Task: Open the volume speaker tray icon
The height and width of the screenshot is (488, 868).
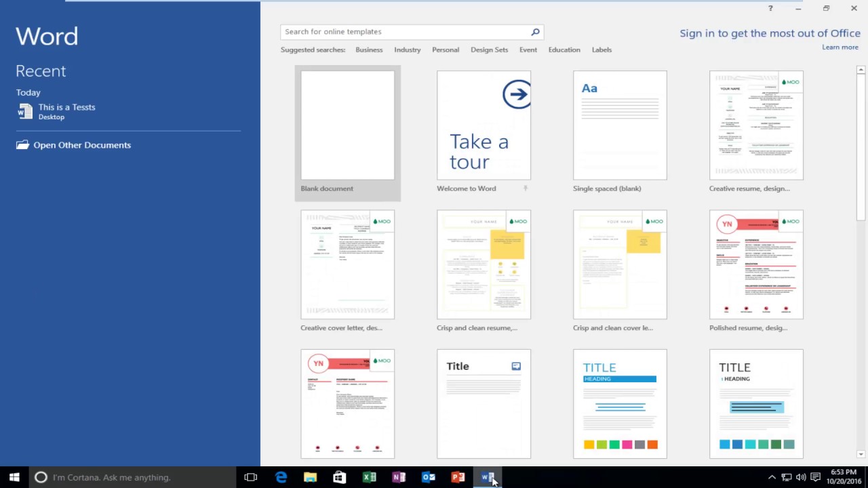Action: point(801,477)
